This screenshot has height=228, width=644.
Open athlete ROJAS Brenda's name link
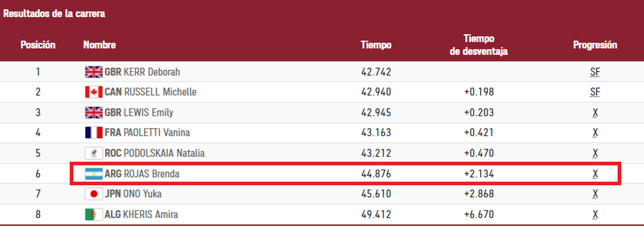(x=151, y=174)
